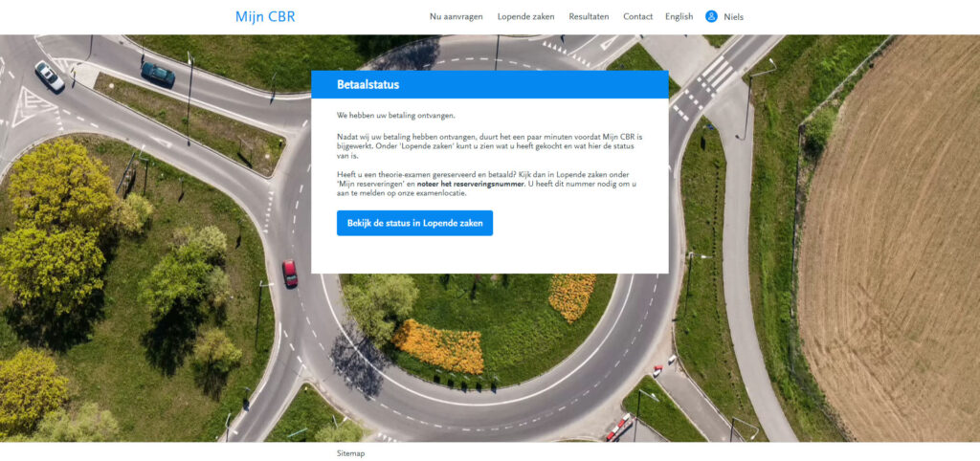Click the username Niels
Image resolution: width=980 pixels, height=461 pixels.
(733, 16)
